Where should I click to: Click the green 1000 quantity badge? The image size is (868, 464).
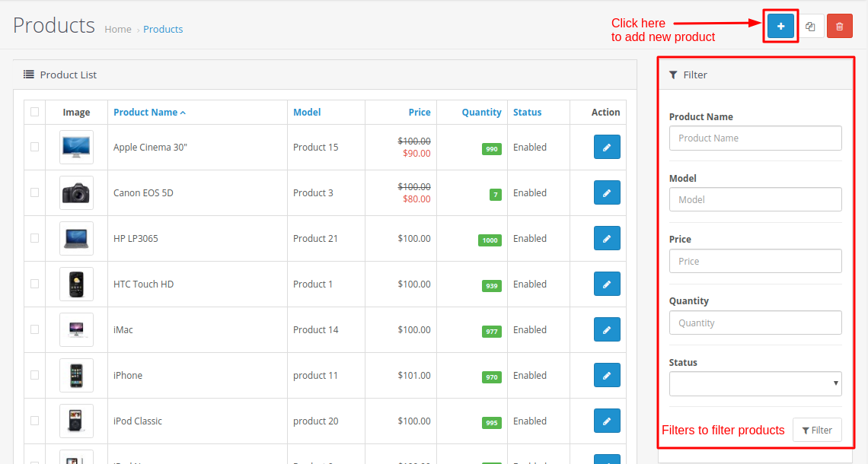[490, 240]
